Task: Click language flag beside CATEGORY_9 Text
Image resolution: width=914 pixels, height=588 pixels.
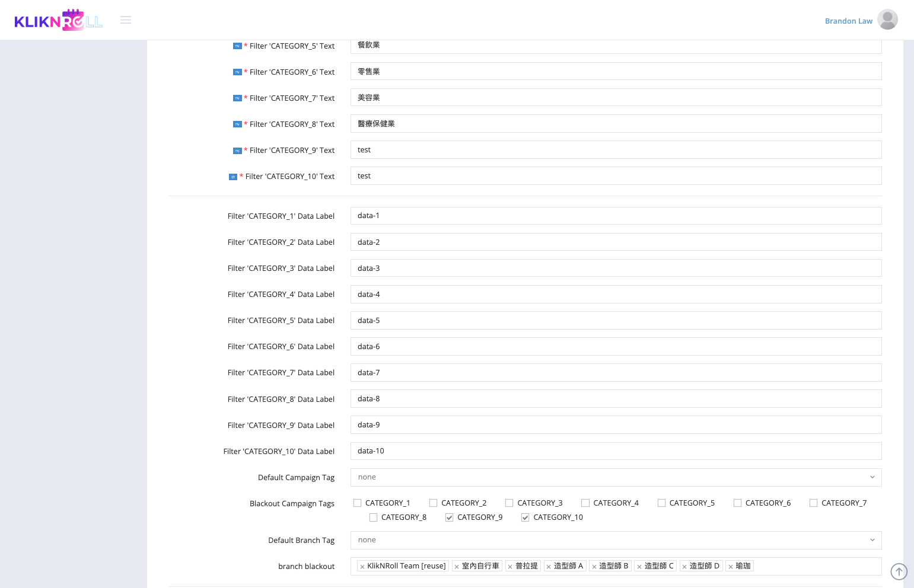Action: tap(237, 151)
